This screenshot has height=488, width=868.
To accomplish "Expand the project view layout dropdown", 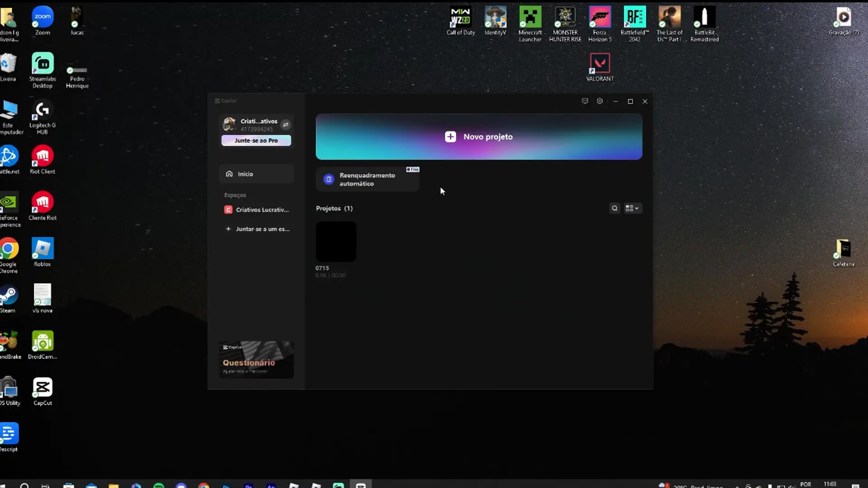I will (x=632, y=208).
